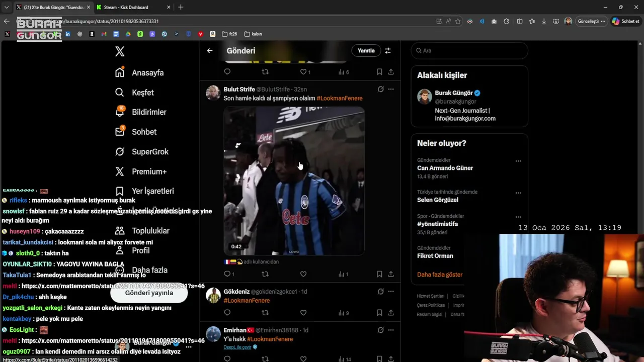
Task: Open Grok icon on Bulut Strife post
Action: pos(380,89)
